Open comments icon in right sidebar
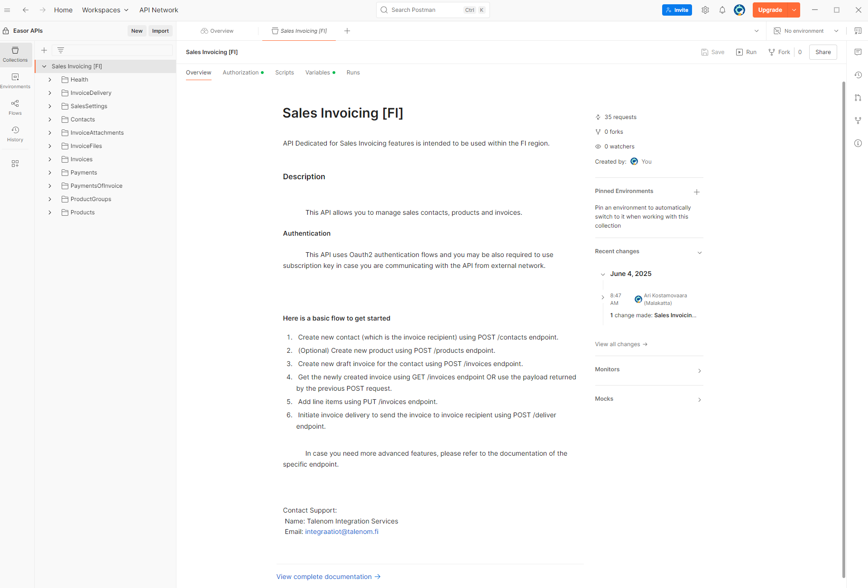 coord(858,52)
